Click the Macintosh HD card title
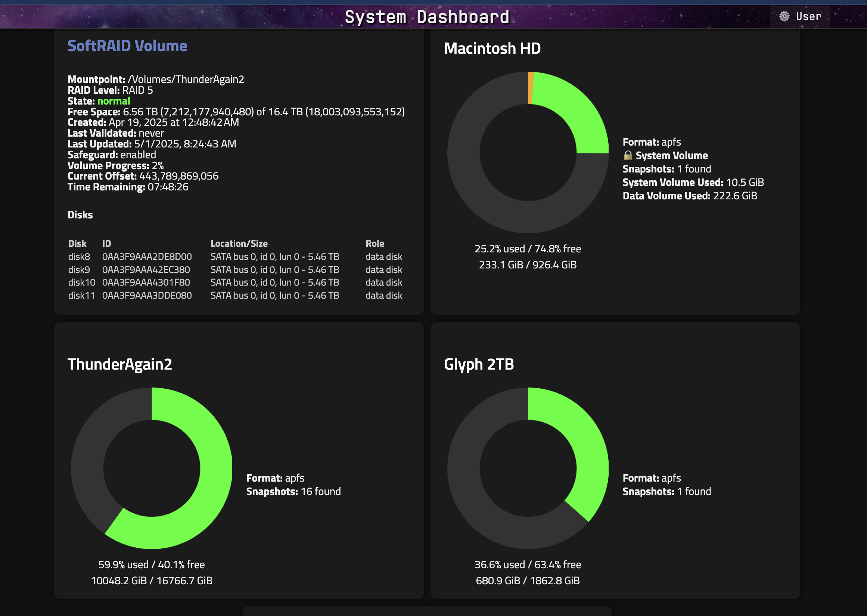The width and height of the screenshot is (867, 616). click(x=492, y=49)
